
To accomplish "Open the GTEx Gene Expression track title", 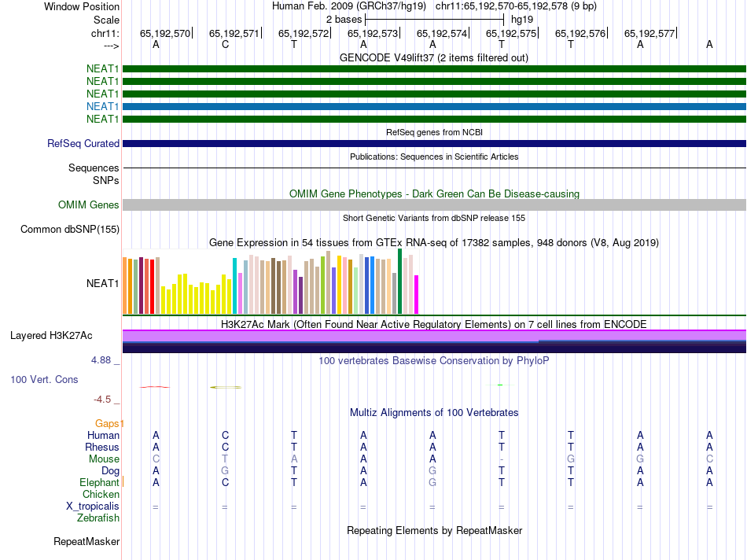I will [x=433, y=242].
